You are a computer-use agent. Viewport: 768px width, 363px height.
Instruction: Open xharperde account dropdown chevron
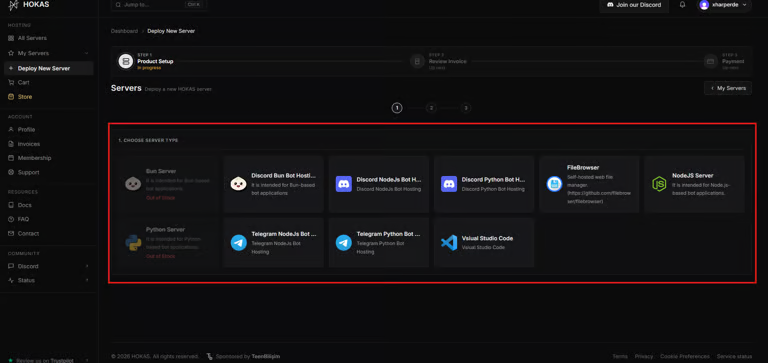click(x=745, y=5)
